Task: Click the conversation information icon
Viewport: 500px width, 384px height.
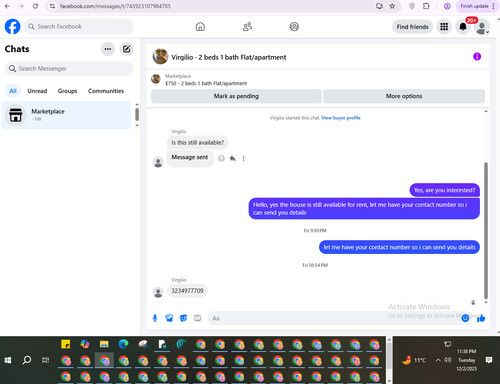Action: tap(477, 57)
